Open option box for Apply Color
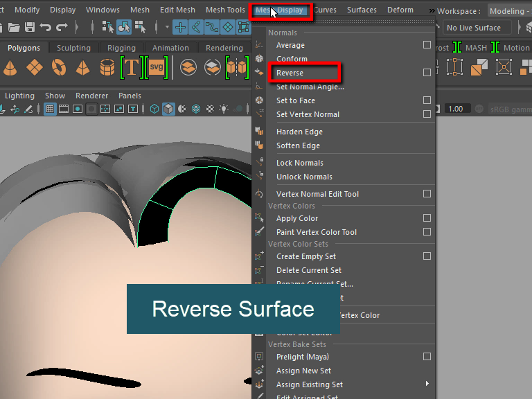The width and height of the screenshot is (532, 399). point(427,218)
